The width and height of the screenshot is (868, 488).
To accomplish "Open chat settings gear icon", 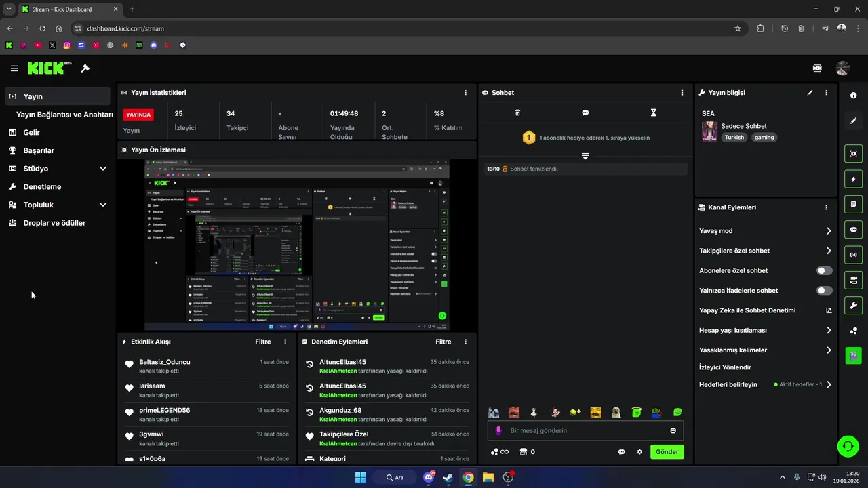I will [x=639, y=452].
